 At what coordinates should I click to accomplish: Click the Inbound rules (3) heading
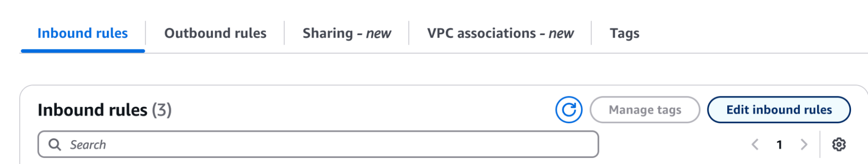(105, 110)
